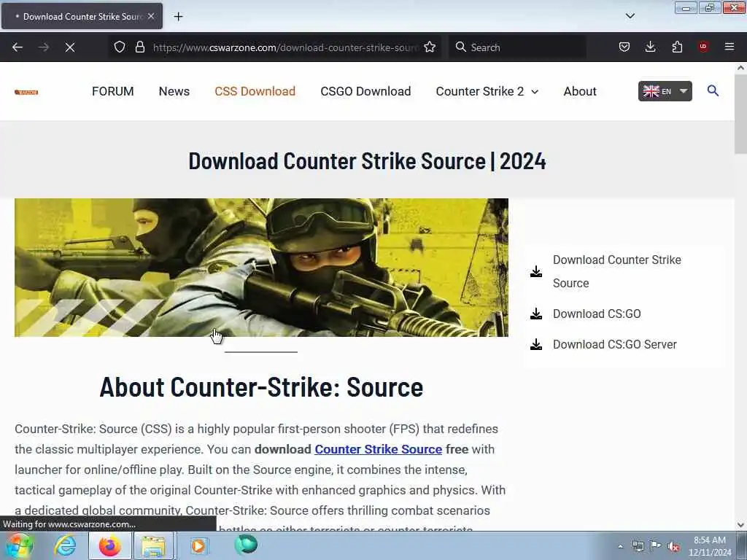Open the About menu item
This screenshot has height=560, width=747.
pyautogui.click(x=580, y=91)
